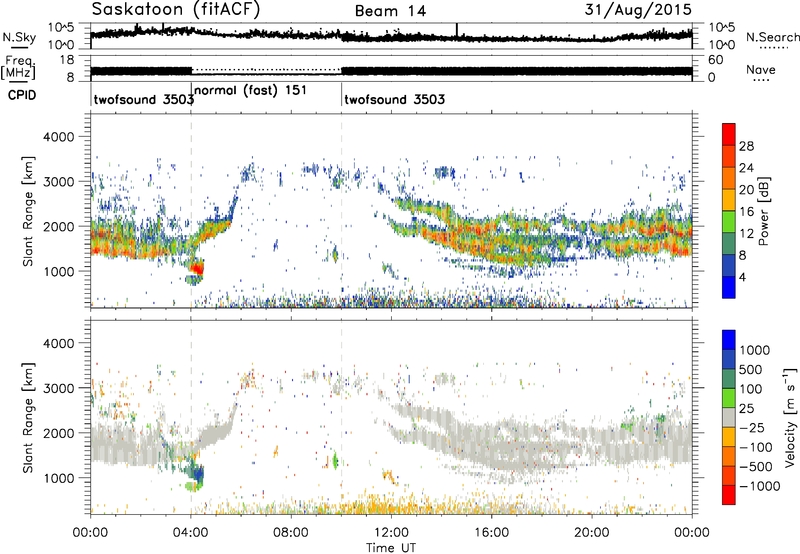800x554 pixels.
Task: Pick the blue top segment of velocity colorbar
Action: [729, 340]
